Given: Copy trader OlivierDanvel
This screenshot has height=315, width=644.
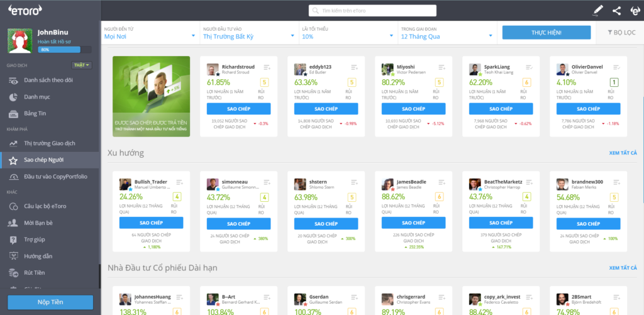Looking at the screenshot, I should pyautogui.click(x=589, y=109).
